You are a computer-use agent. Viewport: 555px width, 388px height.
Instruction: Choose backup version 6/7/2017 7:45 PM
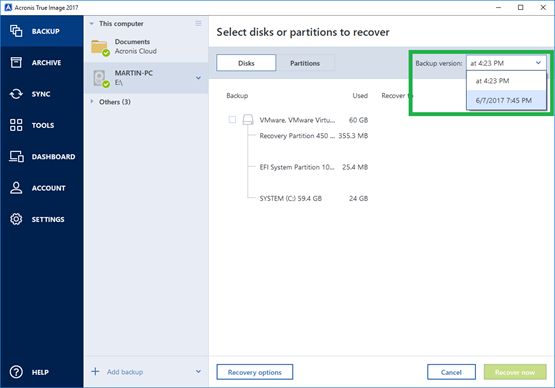506,100
